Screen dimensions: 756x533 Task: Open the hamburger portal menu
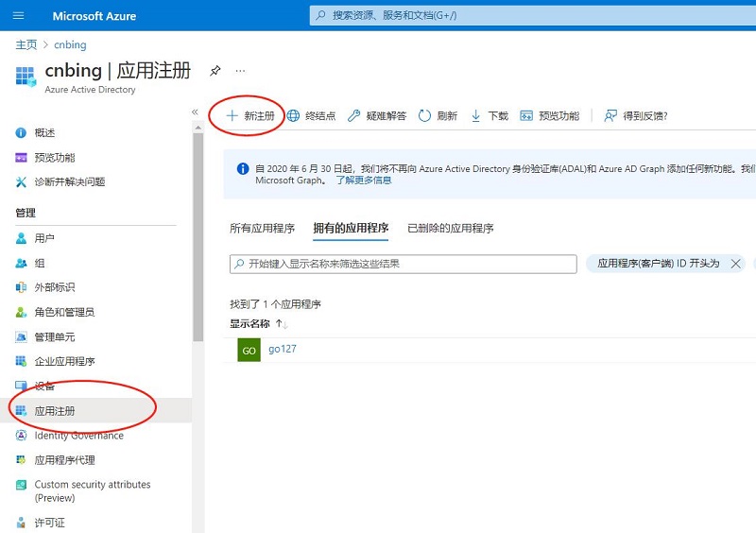(18, 15)
